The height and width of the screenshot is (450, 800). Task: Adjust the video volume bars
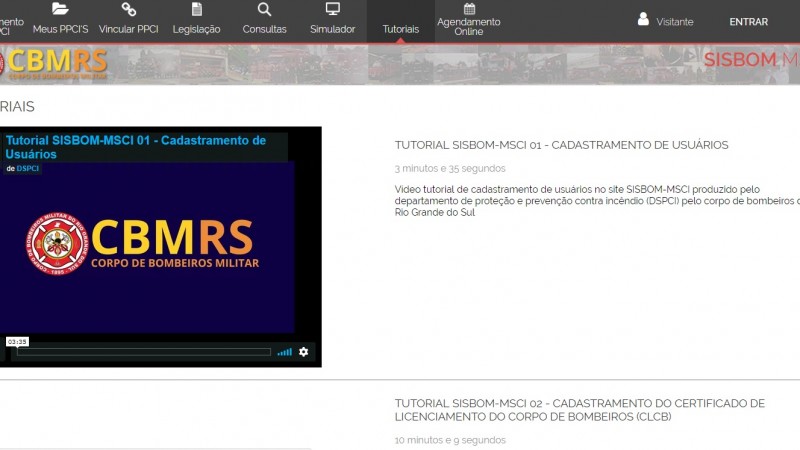284,352
